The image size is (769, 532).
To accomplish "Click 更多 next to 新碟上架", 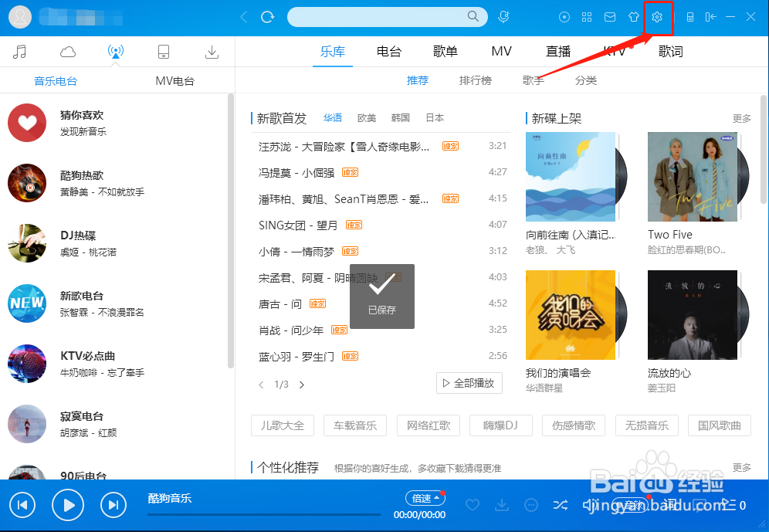I will click(x=741, y=119).
